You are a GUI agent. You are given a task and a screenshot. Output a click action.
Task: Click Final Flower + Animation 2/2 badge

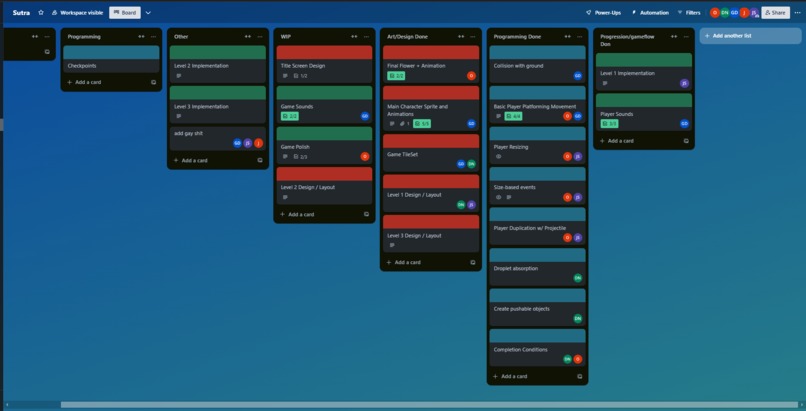click(x=396, y=76)
